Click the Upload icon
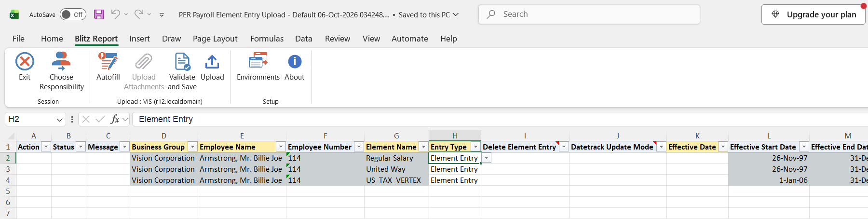Screen dimensions: 868x219 click(212, 62)
